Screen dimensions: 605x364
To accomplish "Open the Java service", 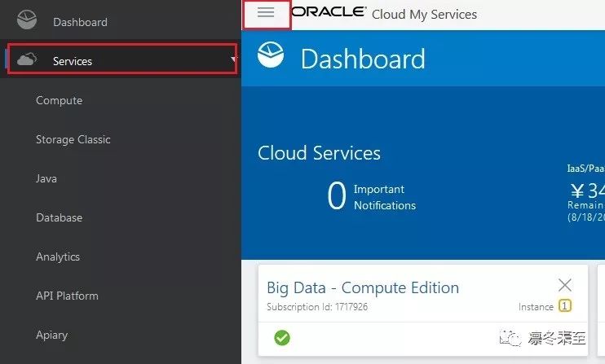I will (46, 178).
